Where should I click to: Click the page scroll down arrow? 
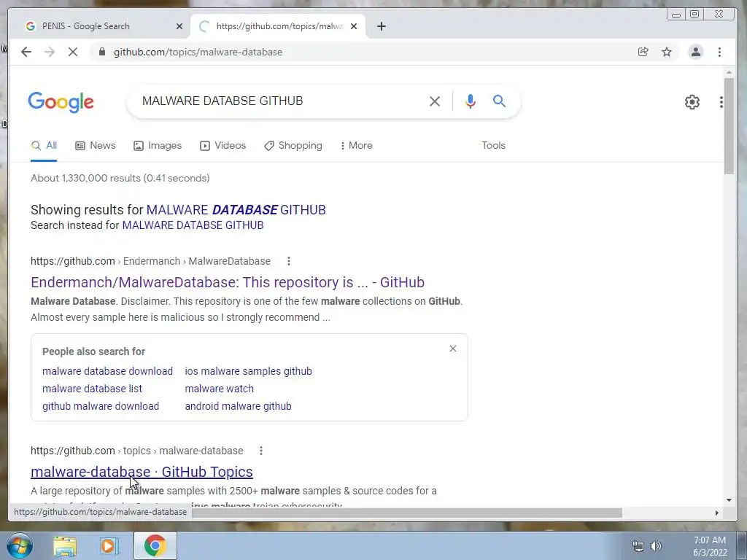[x=729, y=500]
